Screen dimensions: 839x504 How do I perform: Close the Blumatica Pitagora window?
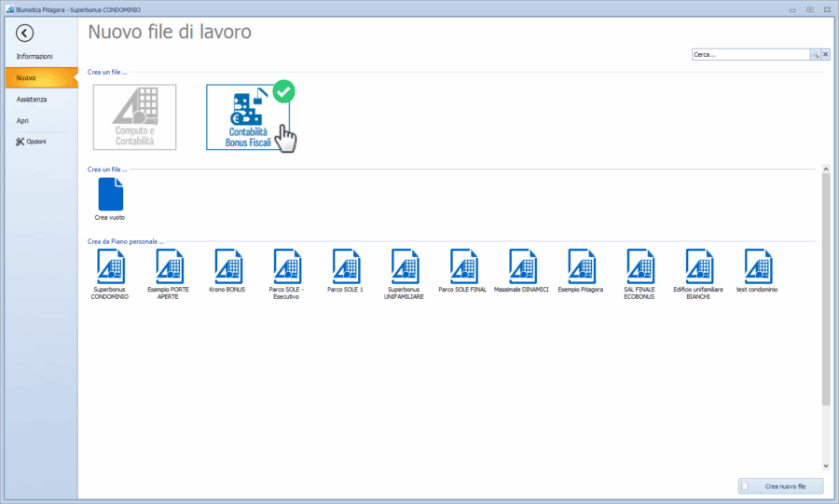828,9
